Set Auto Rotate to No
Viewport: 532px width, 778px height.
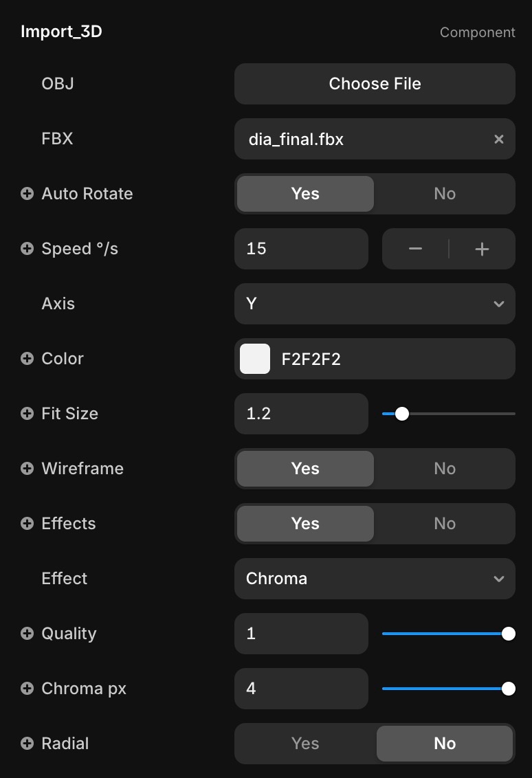(x=445, y=194)
